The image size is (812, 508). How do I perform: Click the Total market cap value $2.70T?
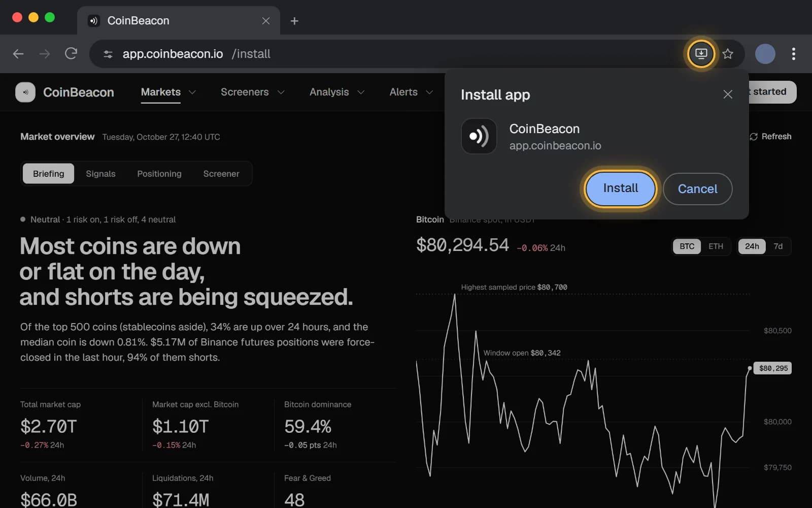point(49,427)
